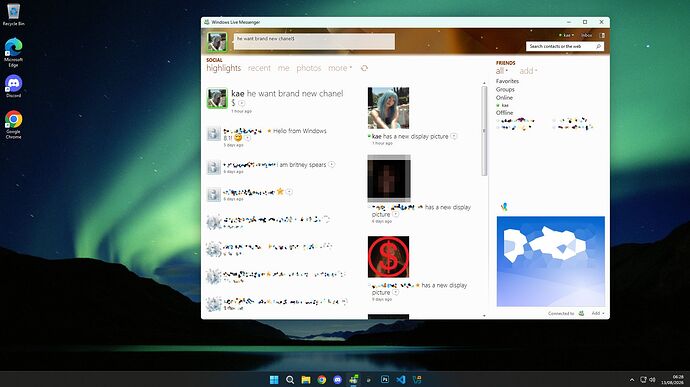Open the bottom-right Add dropdown
This screenshot has width=690, height=387.
tap(598, 313)
